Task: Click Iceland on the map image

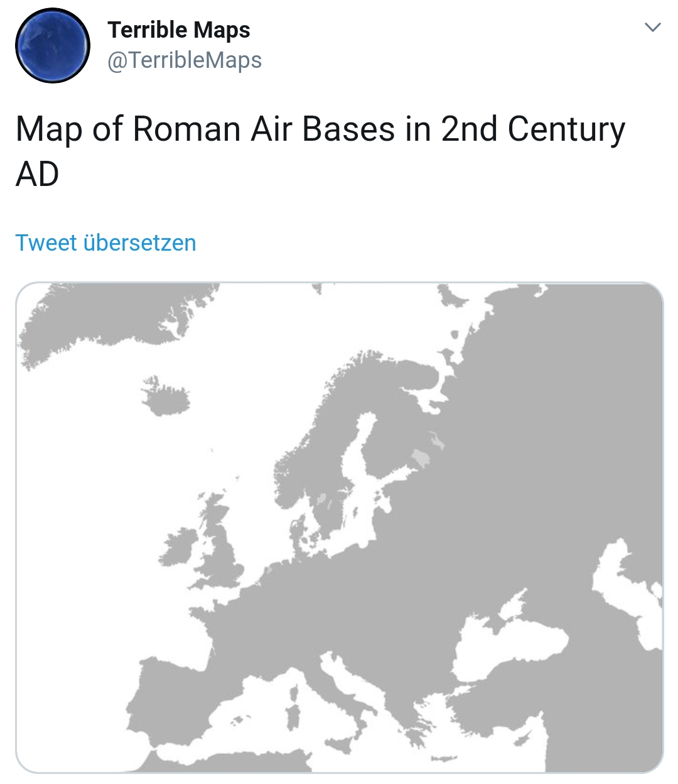Action: pos(164,397)
